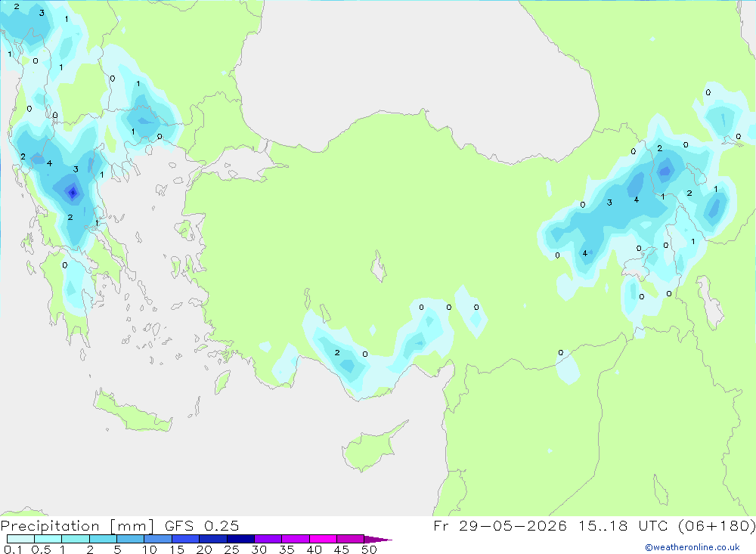Pick the 10–15 mm legend color swatch

click(x=158, y=539)
